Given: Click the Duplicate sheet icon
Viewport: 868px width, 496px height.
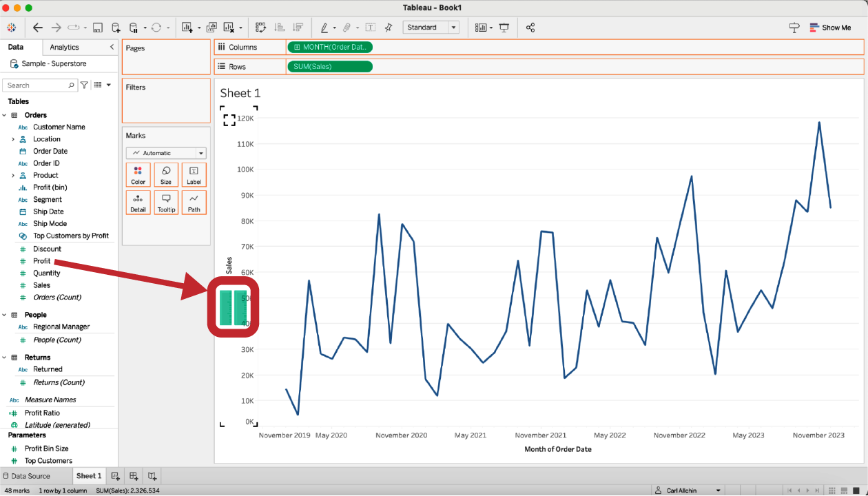Looking at the screenshot, I should (x=211, y=28).
